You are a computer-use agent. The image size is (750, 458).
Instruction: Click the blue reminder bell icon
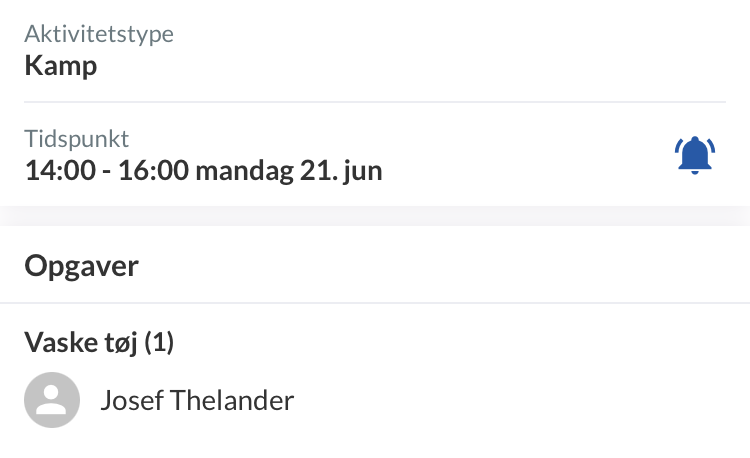pyautogui.click(x=694, y=155)
